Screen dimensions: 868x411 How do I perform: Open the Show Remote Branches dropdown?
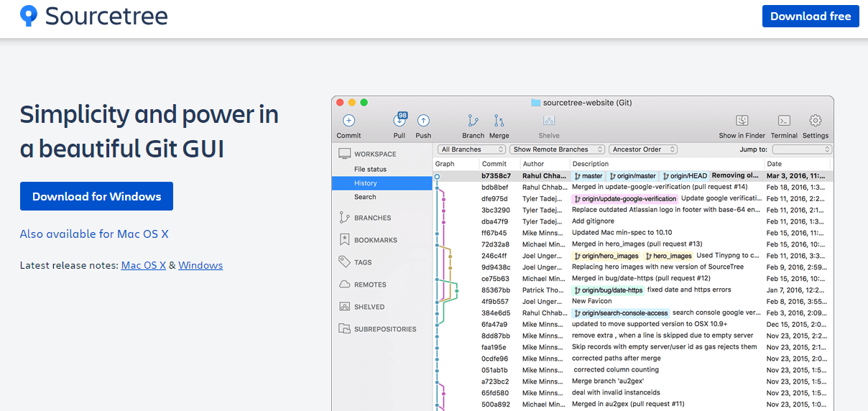click(x=558, y=149)
